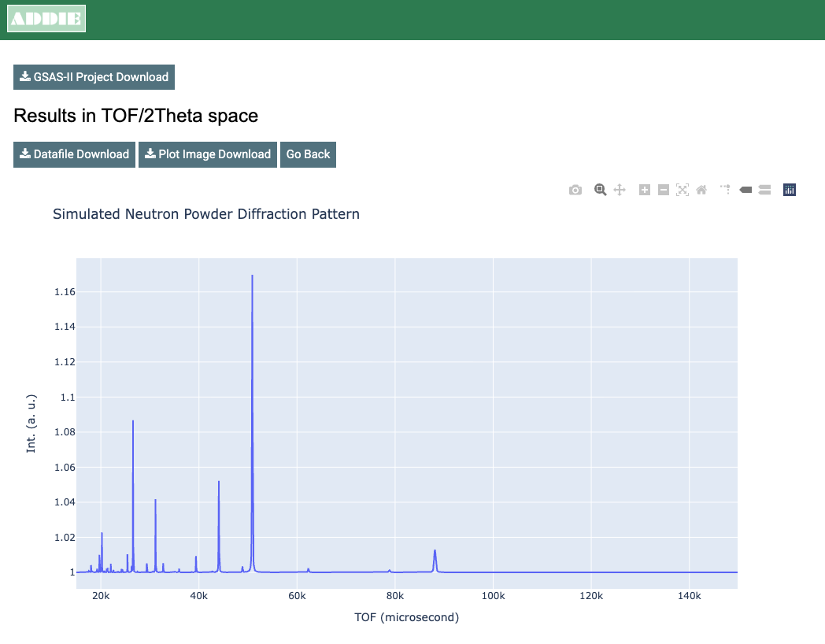Switch to compare data on hover mode
Screen dimensions: 825x644
(764, 190)
